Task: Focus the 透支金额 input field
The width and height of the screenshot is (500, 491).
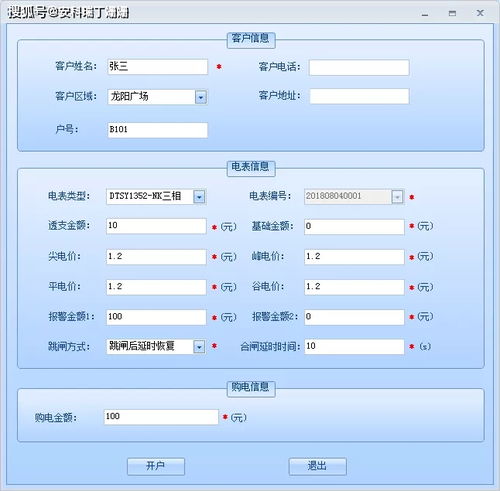Action: [156, 226]
